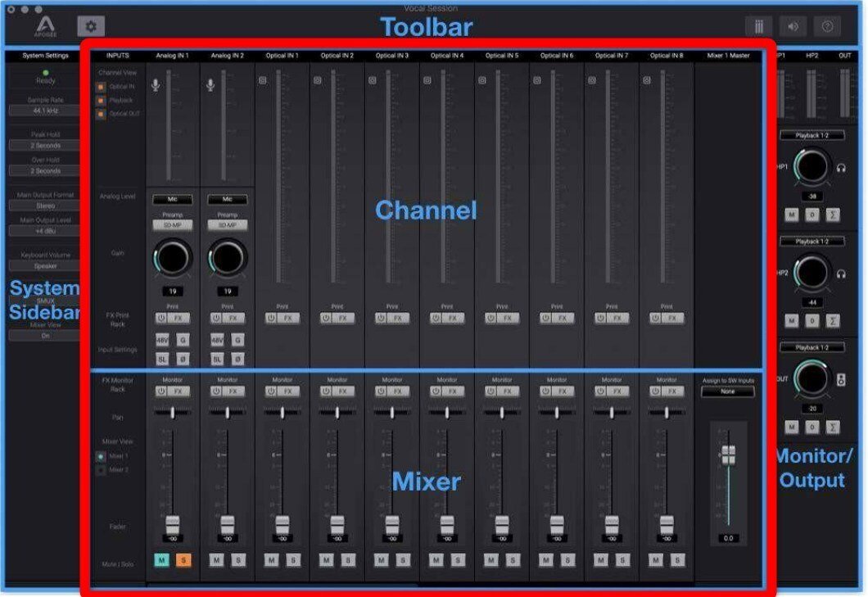Viewport: 868px width, 597px height.
Task: Click the faders meter icon in the toolbar
Action: pos(757,25)
